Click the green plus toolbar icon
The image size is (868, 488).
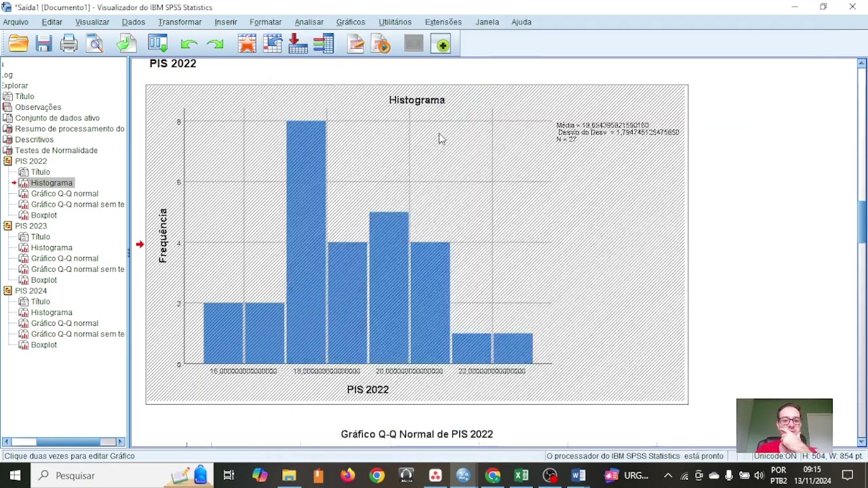tap(442, 45)
